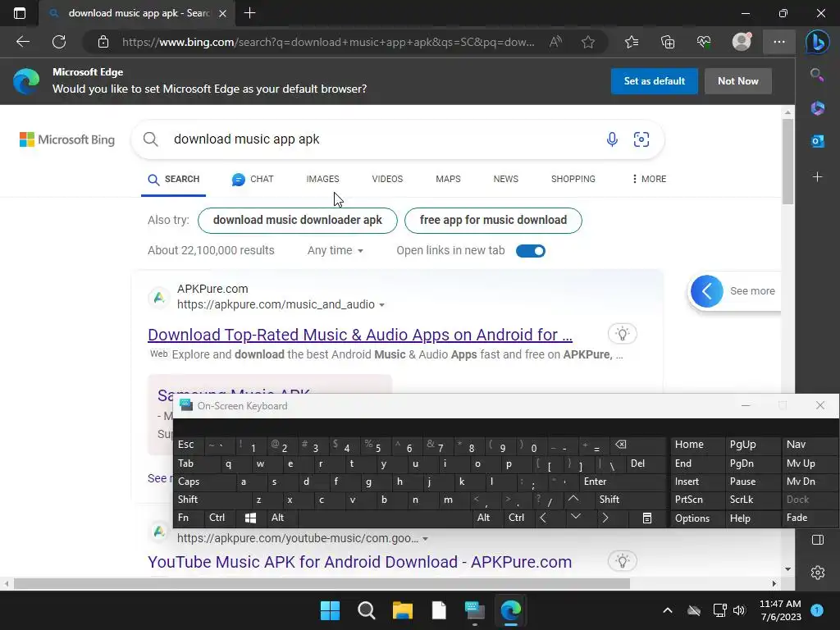The width and height of the screenshot is (840, 630).
Task: Refresh the Bing search page
Action: pyautogui.click(x=59, y=42)
